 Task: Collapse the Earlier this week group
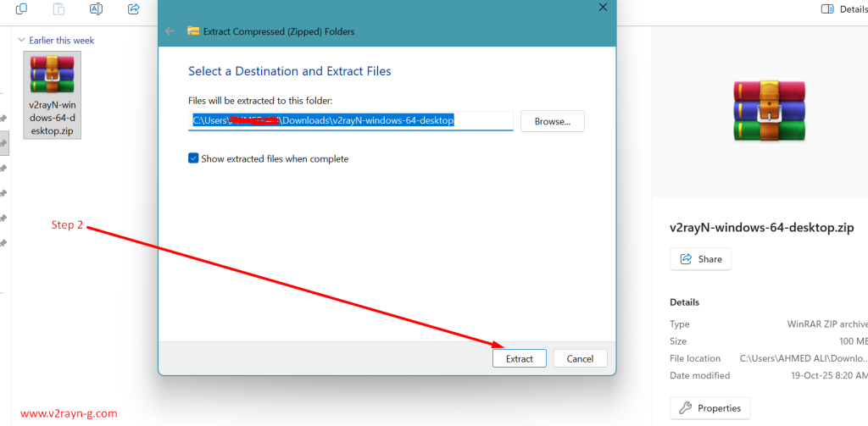(x=21, y=41)
